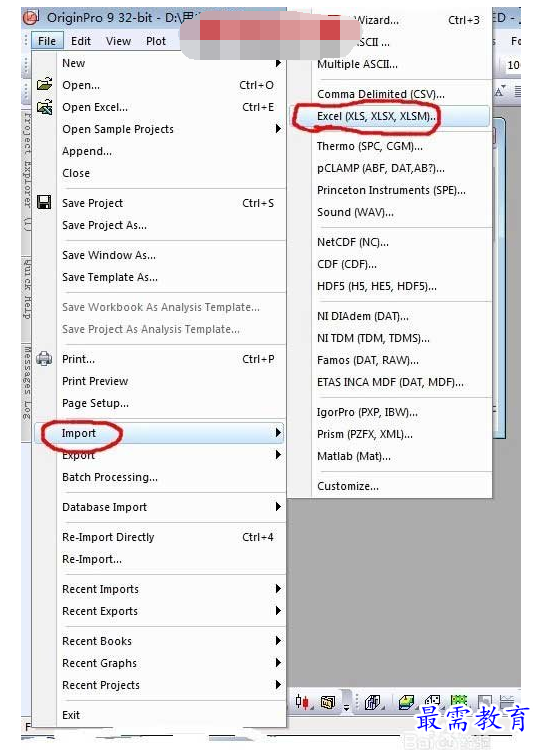This screenshot has width=538, height=750.
Task: Select Append... from File menu
Action: 160,151
